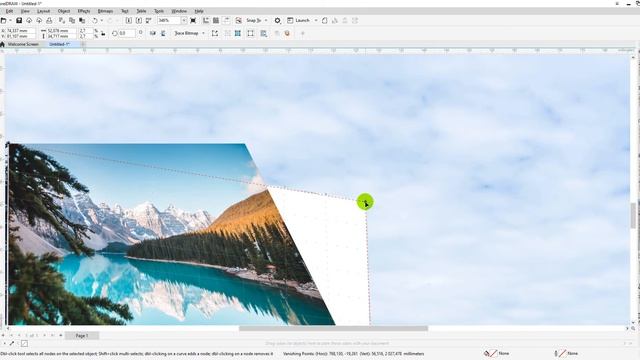Viewport: 640px width, 360px height.
Task: Open the Effects menu
Action: tap(84, 11)
